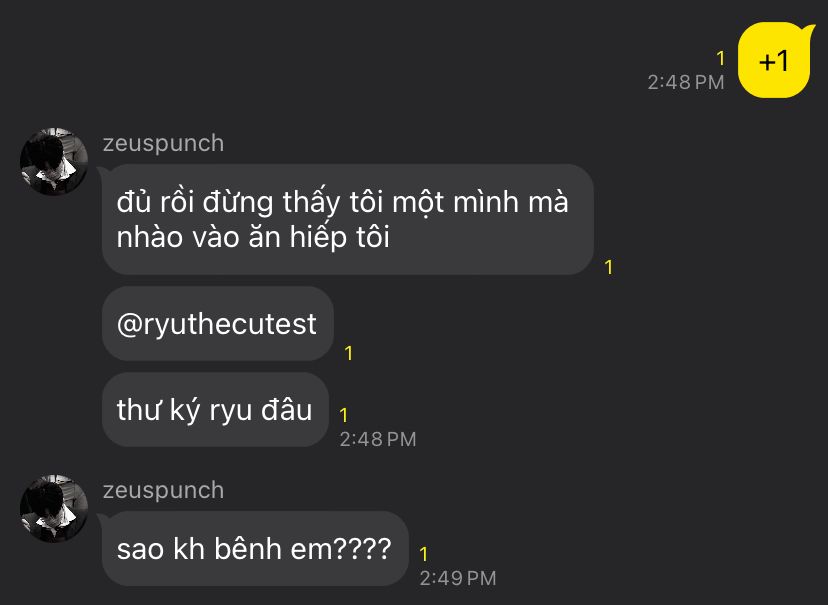Click unread count beside "thư ký ryu đâu"

(343, 414)
